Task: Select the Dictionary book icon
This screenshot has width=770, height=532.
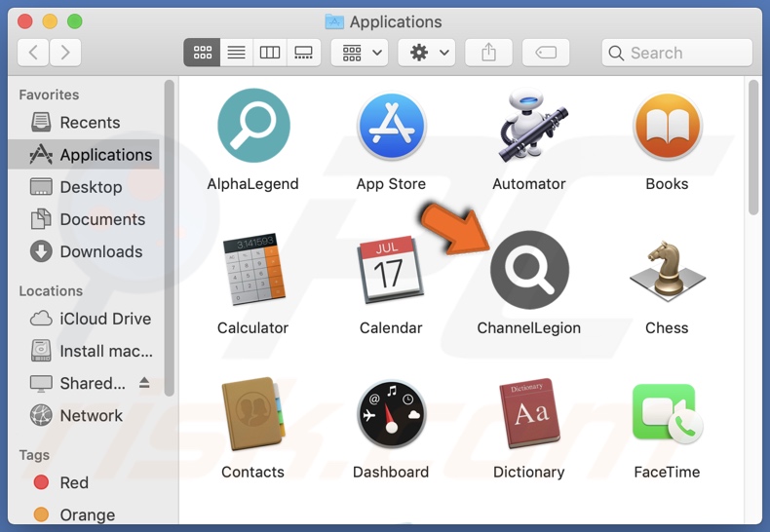Action: coord(529,413)
